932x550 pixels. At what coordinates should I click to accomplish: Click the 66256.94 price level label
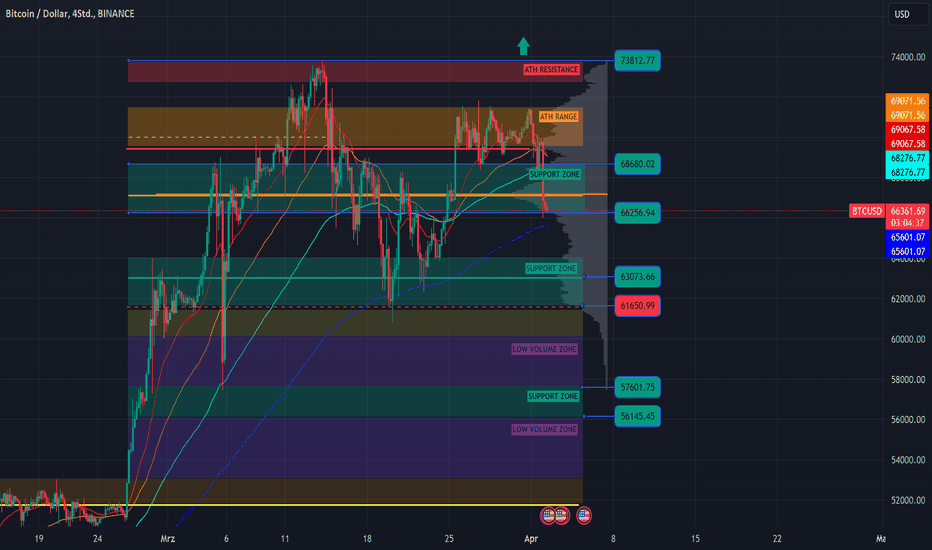(x=638, y=212)
